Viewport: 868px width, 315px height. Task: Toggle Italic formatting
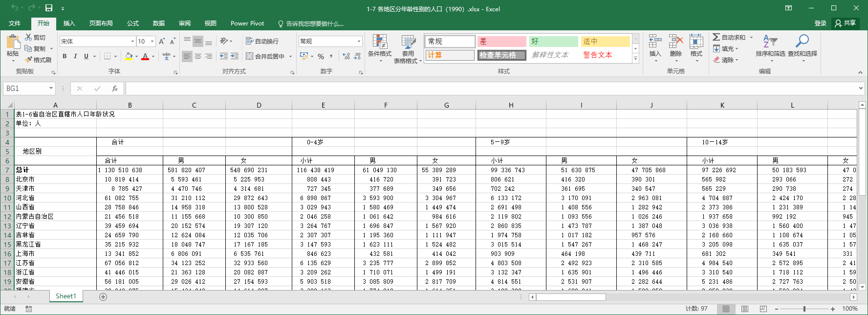click(x=75, y=56)
